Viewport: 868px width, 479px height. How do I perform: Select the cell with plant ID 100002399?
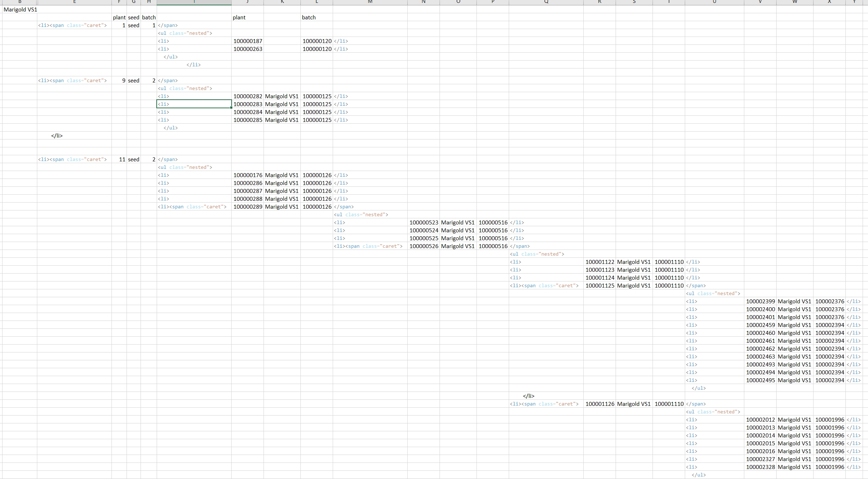pyautogui.click(x=760, y=302)
